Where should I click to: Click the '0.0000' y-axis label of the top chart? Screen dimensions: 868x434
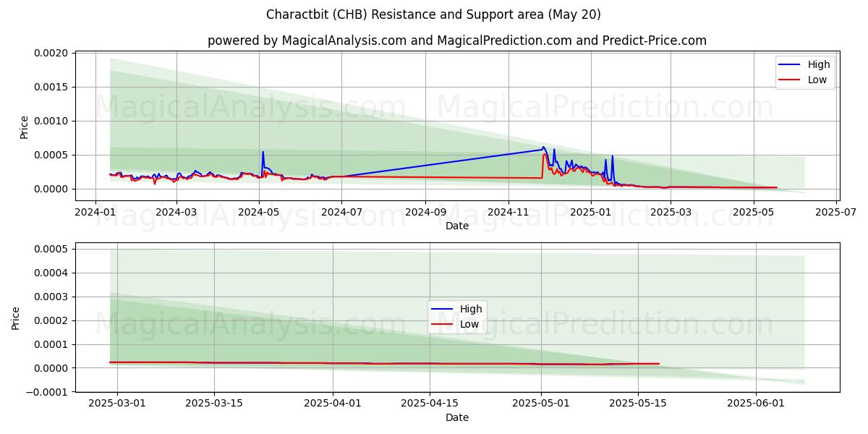[x=51, y=190]
